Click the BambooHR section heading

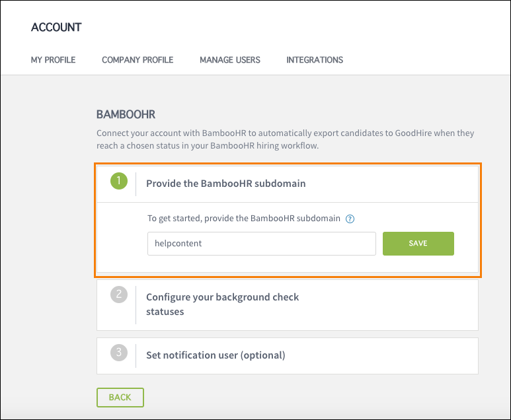(126, 115)
